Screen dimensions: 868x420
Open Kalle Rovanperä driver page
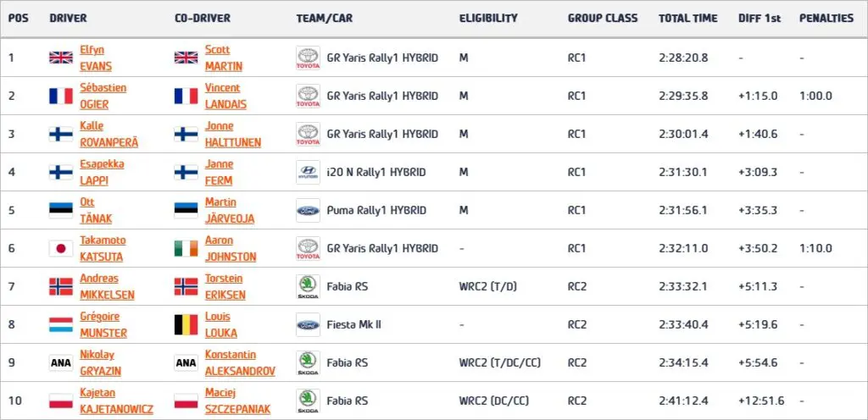[x=109, y=135]
